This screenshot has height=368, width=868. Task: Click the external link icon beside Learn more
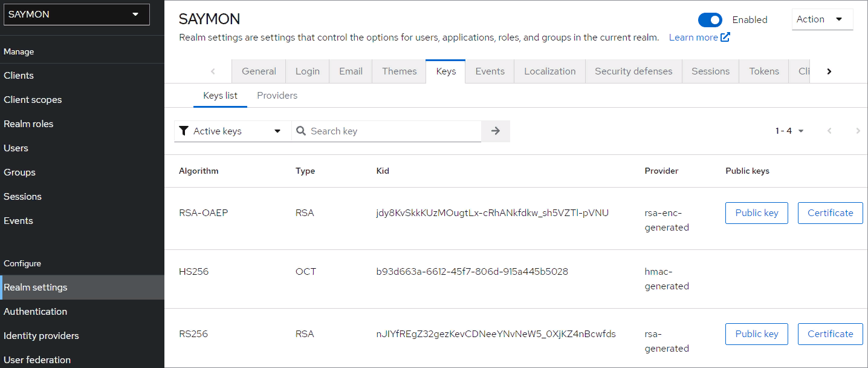(725, 38)
